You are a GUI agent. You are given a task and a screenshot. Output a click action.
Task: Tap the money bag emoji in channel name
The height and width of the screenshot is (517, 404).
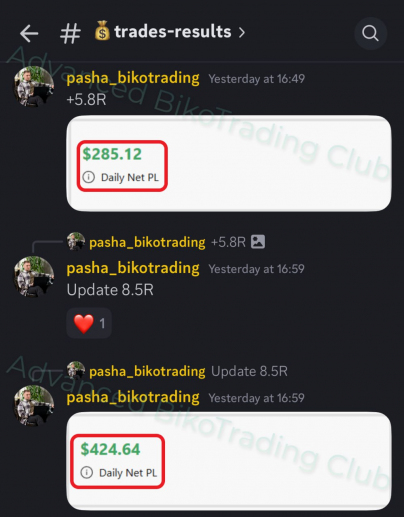tap(102, 31)
